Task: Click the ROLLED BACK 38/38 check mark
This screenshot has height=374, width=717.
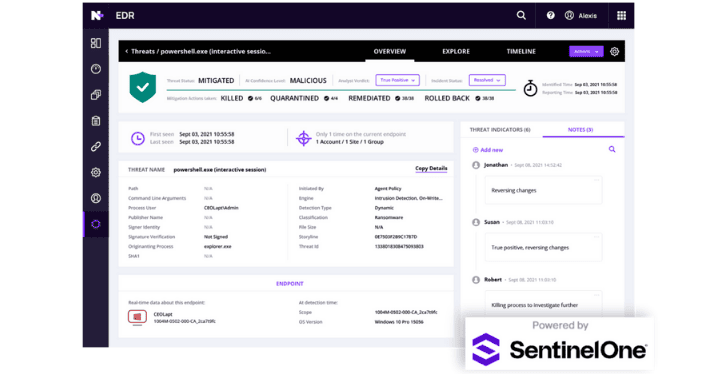Action: point(478,98)
